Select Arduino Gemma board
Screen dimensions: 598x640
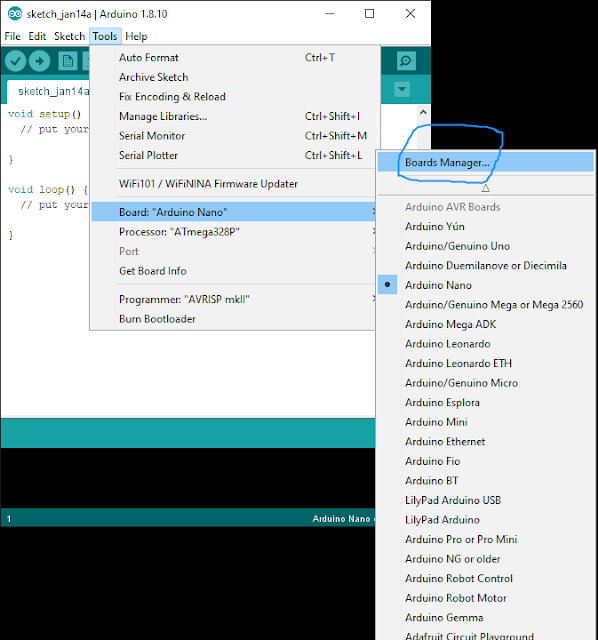click(486, 618)
